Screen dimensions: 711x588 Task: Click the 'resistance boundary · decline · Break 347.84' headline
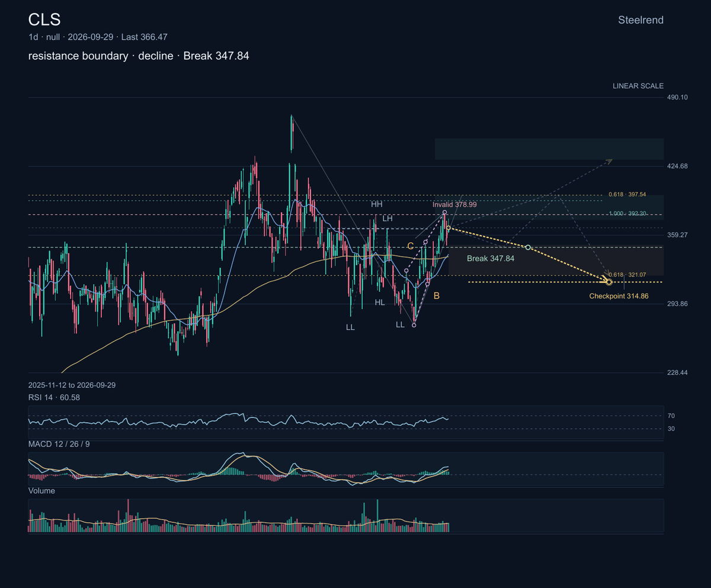point(139,56)
